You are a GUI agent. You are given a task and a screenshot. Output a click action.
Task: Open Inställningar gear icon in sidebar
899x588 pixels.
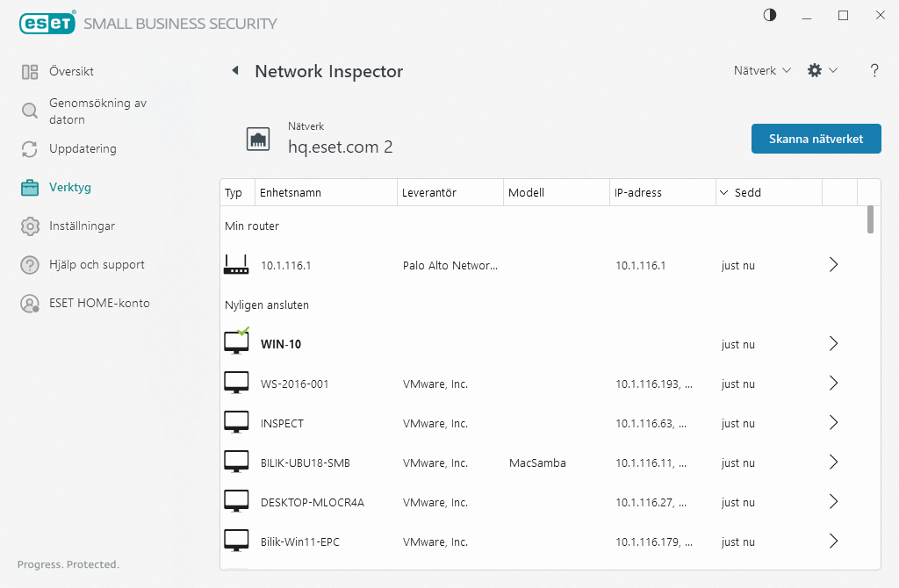coord(31,226)
